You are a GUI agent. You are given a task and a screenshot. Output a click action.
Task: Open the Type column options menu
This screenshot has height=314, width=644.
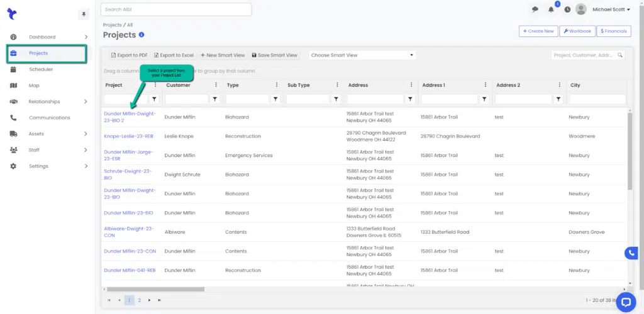pos(277,85)
